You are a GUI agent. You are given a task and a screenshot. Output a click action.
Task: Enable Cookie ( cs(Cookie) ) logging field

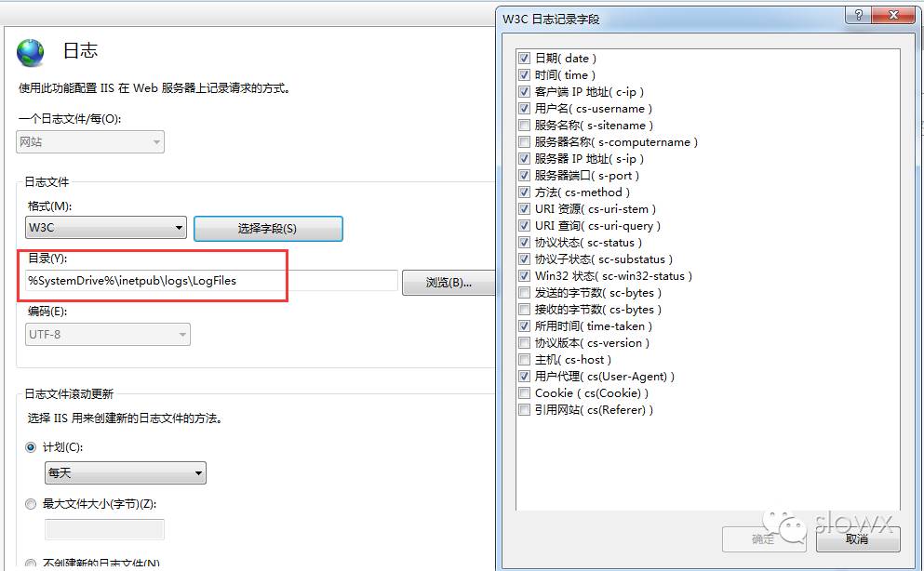(524, 393)
